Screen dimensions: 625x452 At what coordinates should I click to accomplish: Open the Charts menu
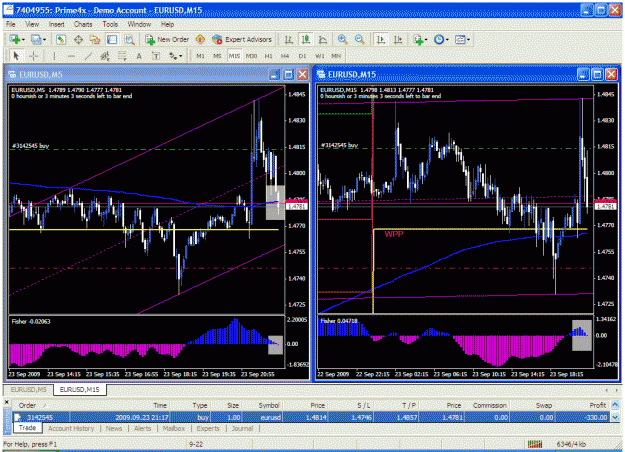click(x=83, y=24)
